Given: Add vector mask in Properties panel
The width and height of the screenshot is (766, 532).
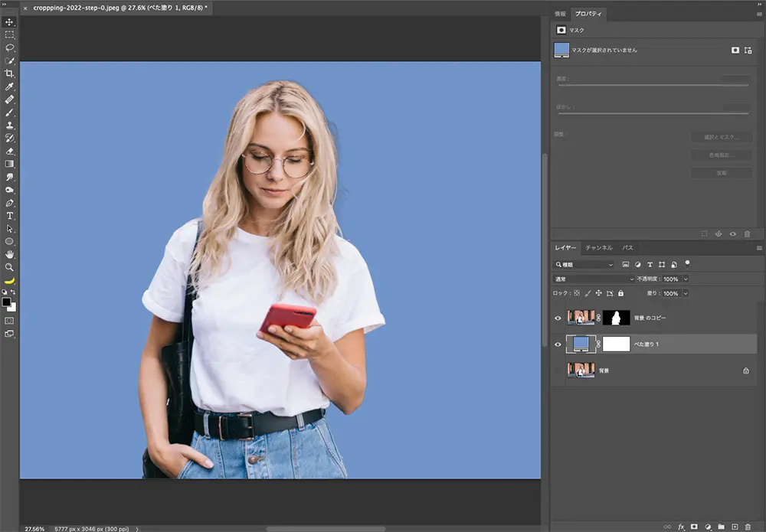Looking at the screenshot, I should coord(748,51).
